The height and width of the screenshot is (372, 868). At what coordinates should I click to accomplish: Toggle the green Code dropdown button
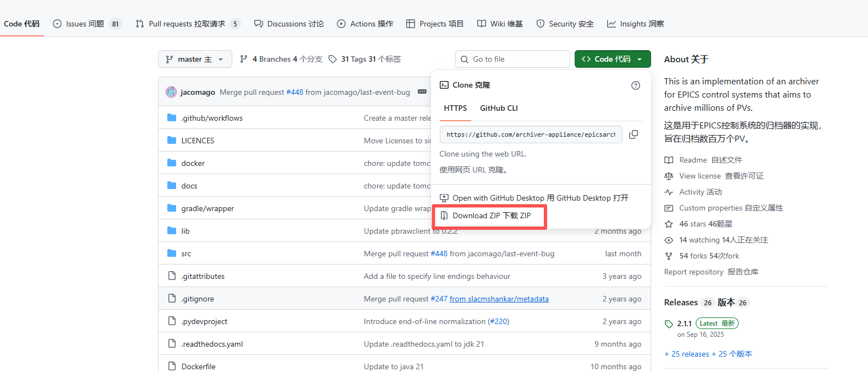point(613,59)
